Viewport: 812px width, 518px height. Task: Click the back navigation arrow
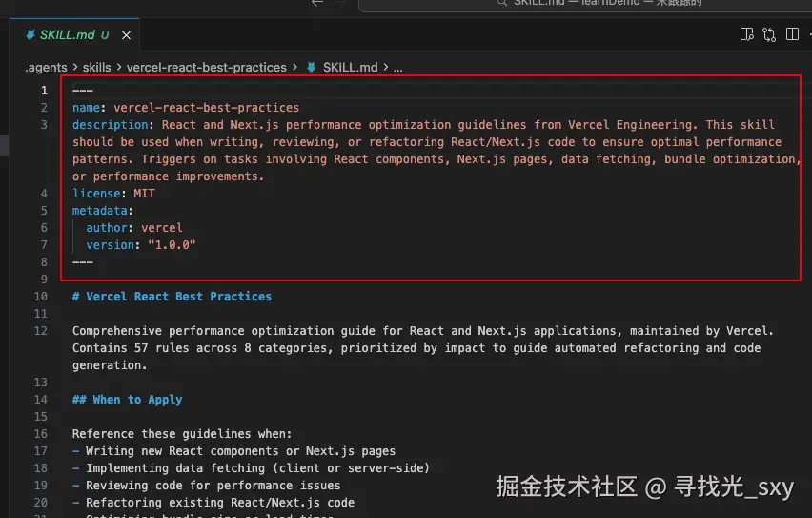pos(317,3)
